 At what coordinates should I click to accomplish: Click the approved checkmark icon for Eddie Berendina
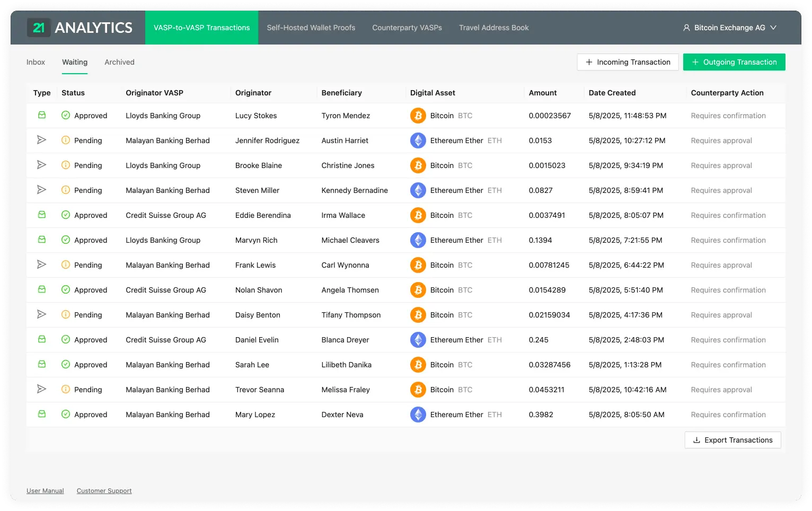(65, 215)
